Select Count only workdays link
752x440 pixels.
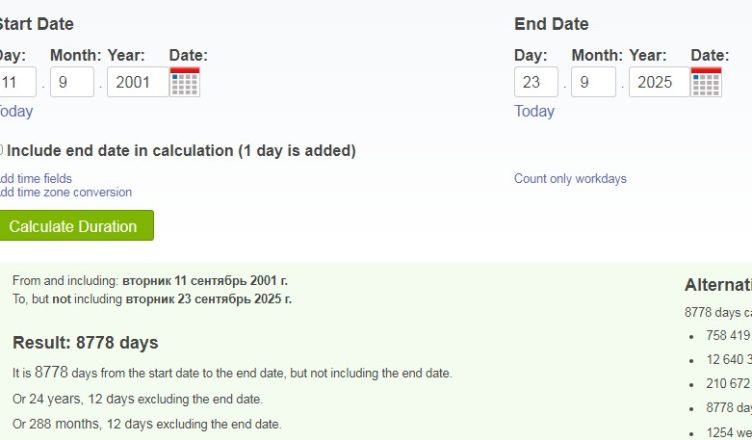[570, 179]
